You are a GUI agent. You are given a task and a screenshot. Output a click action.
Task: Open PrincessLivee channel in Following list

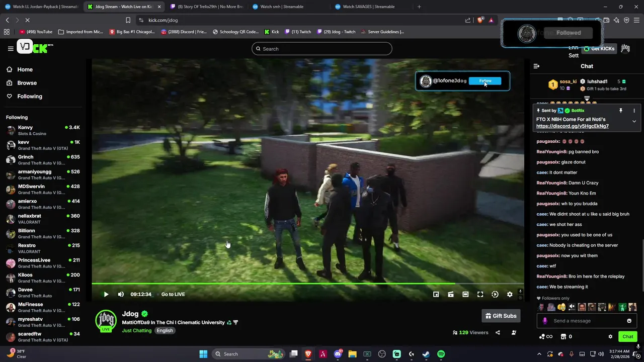click(43, 263)
